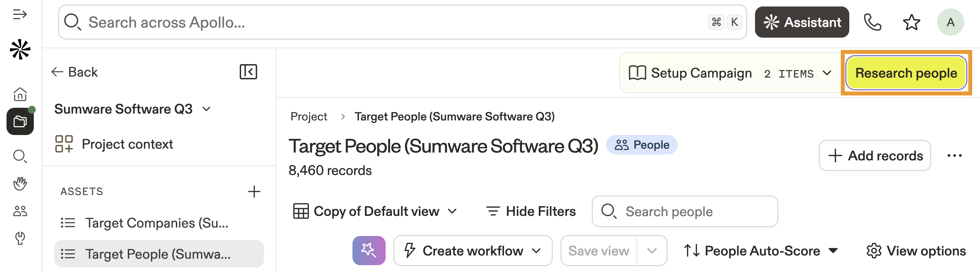Expand the left navigation menu

[x=20, y=14]
